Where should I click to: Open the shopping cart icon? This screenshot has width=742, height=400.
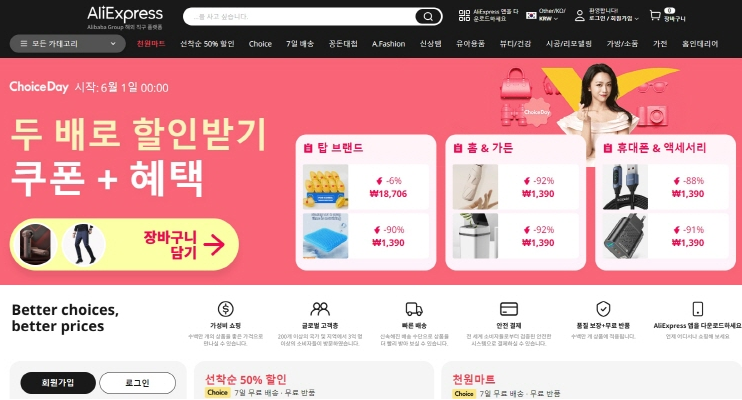pos(655,16)
